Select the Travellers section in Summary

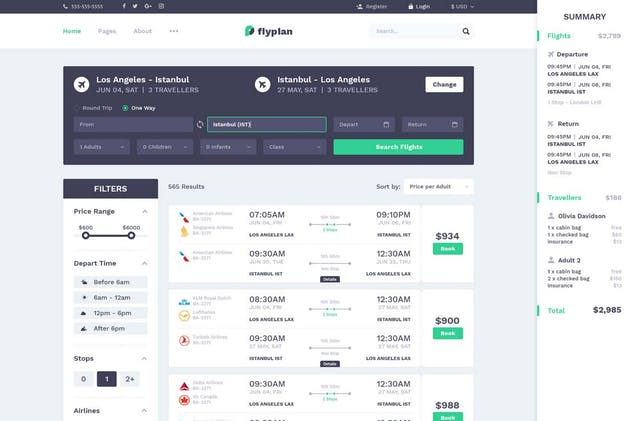[x=564, y=197]
